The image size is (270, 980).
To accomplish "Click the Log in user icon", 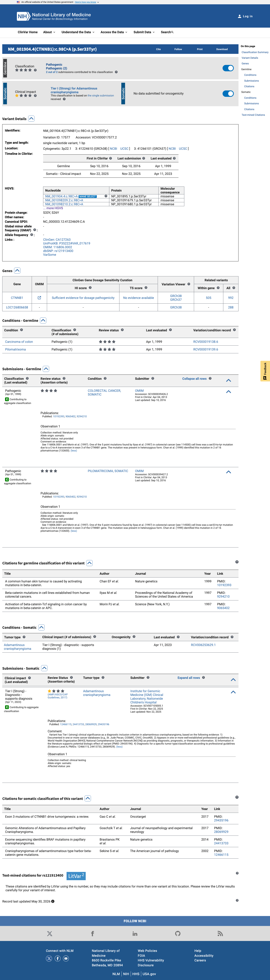I will pyautogui.click(x=239, y=16).
